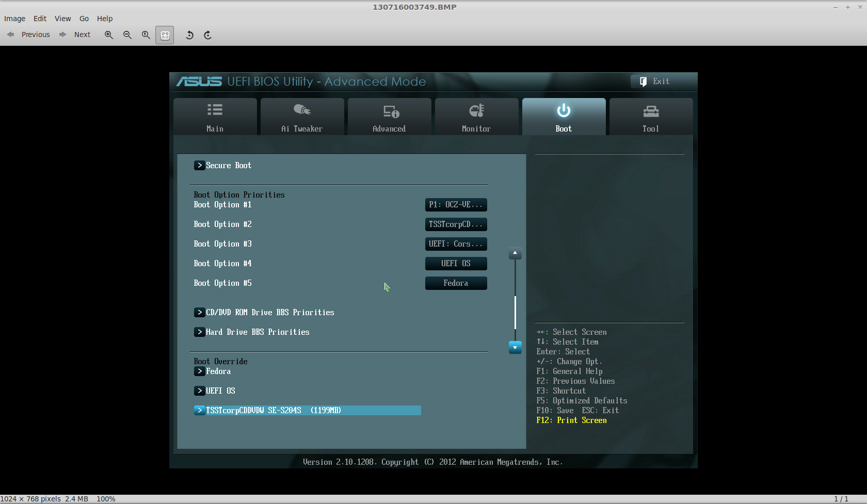The image size is (867, 504).
Task: Open the Help menu
Action: (105, 19)
